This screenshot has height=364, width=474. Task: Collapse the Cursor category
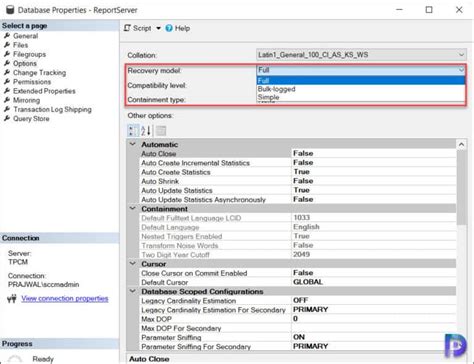pyautogui.click(x=133, y=264)
